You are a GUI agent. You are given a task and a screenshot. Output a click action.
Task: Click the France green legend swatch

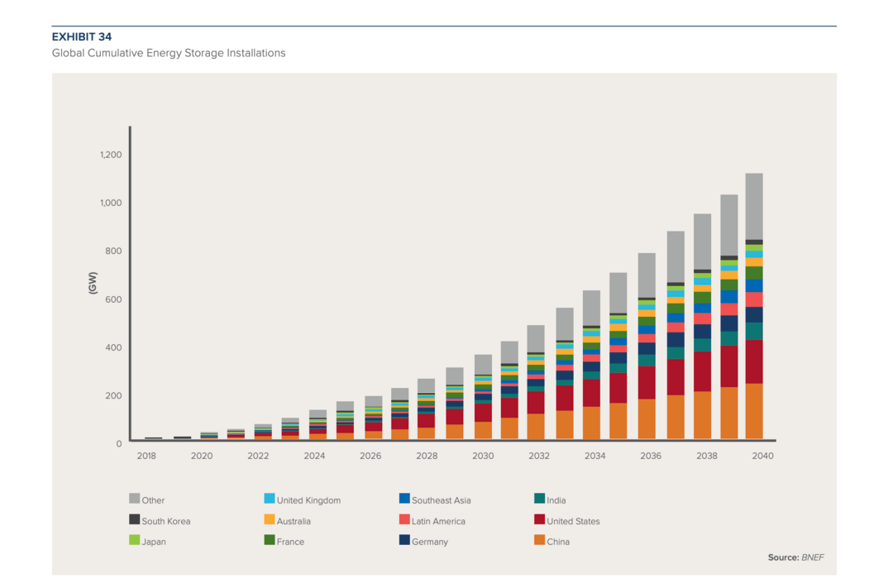click(x=270, y=539)
